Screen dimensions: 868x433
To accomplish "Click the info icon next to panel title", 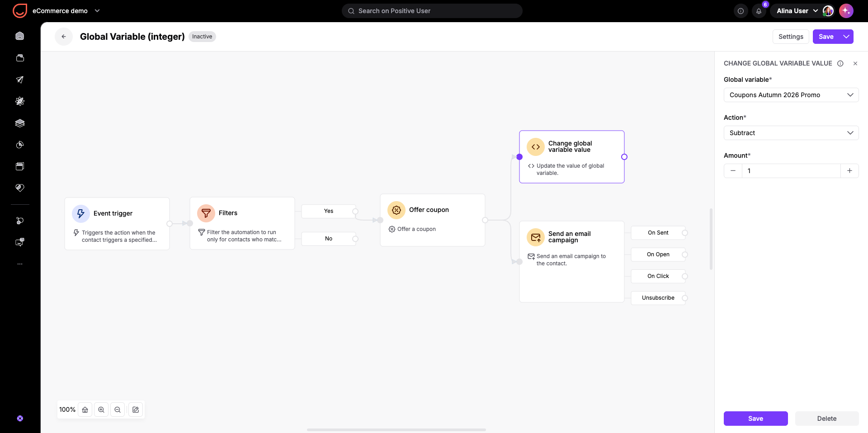I will (840, 64).
